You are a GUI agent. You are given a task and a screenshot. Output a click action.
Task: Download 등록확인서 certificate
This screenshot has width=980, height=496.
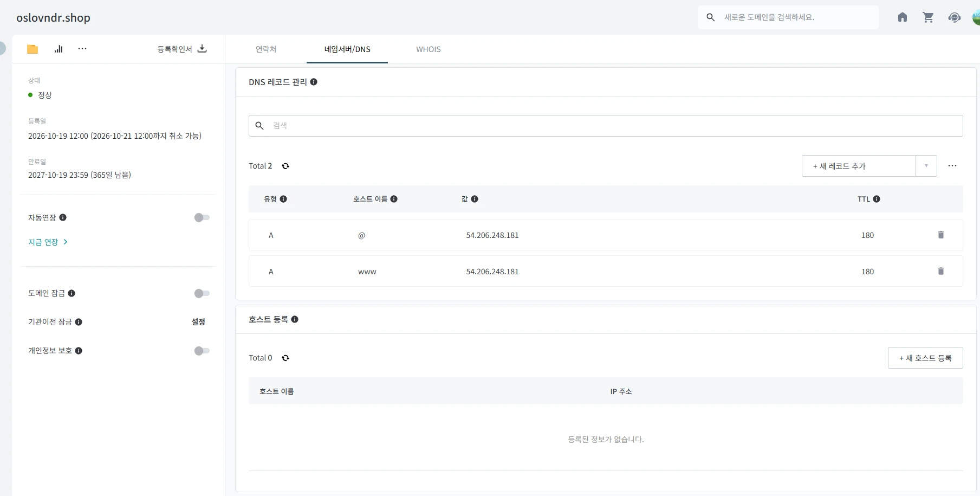point(182,49)
